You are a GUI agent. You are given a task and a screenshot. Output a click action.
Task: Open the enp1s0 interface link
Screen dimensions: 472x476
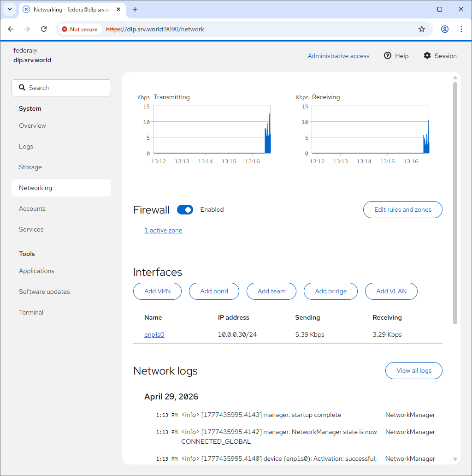click(x=154, y=334)
